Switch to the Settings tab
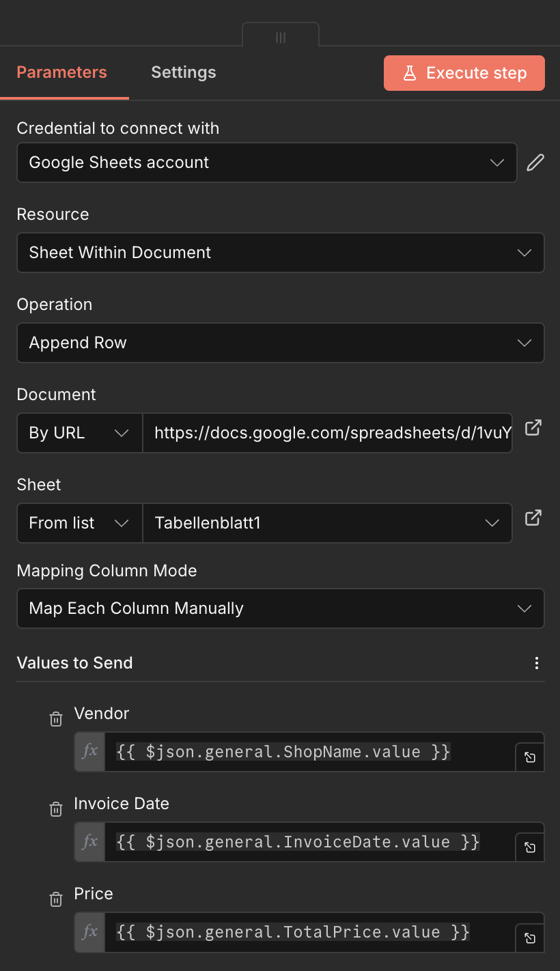This screenshot has width=560, height=971. pos(183,72)
